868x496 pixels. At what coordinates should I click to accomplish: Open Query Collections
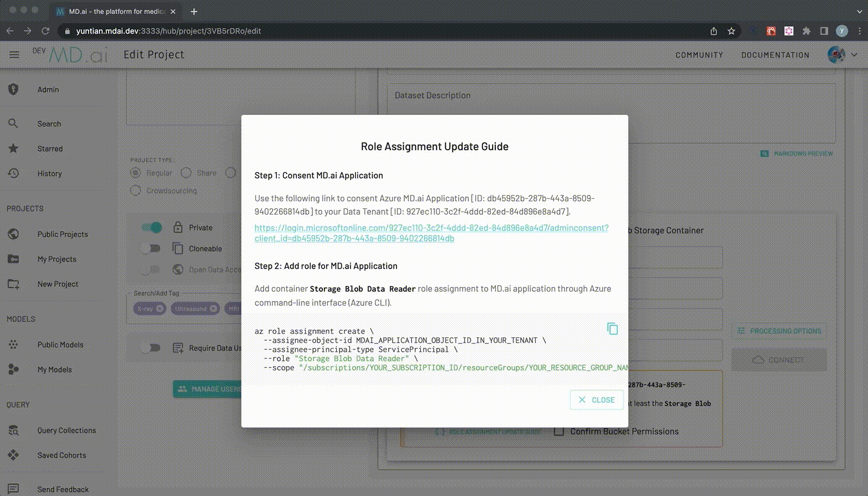click(66, 430)
